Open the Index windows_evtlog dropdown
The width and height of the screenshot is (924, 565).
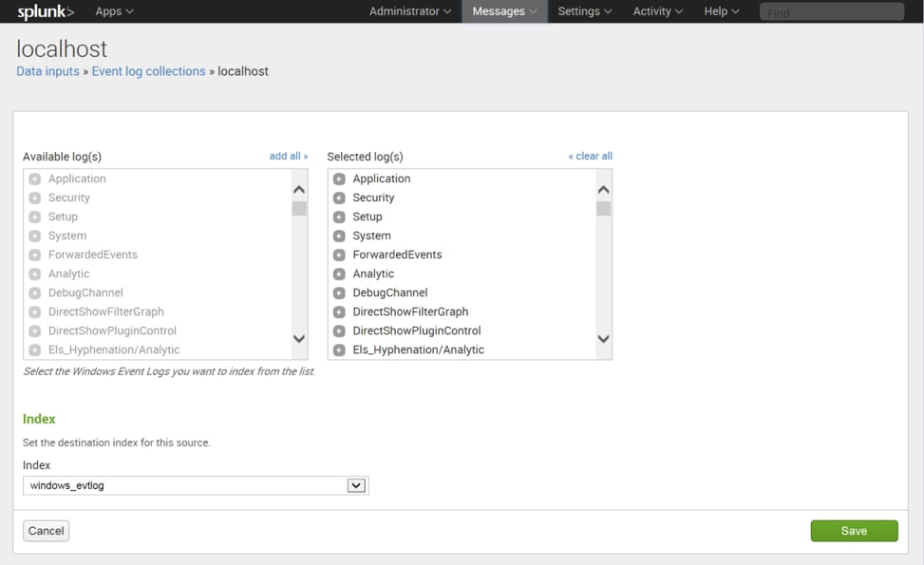pos(196,485)
